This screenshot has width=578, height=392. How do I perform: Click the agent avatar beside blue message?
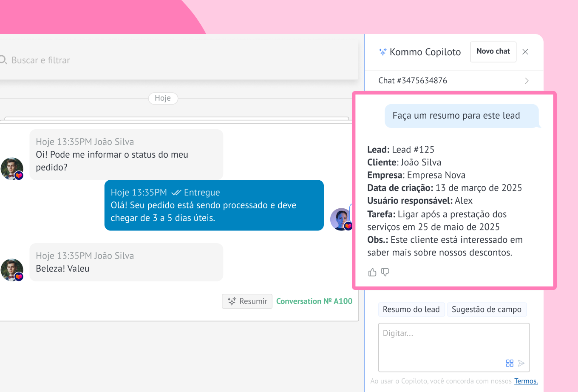point(341,219)
